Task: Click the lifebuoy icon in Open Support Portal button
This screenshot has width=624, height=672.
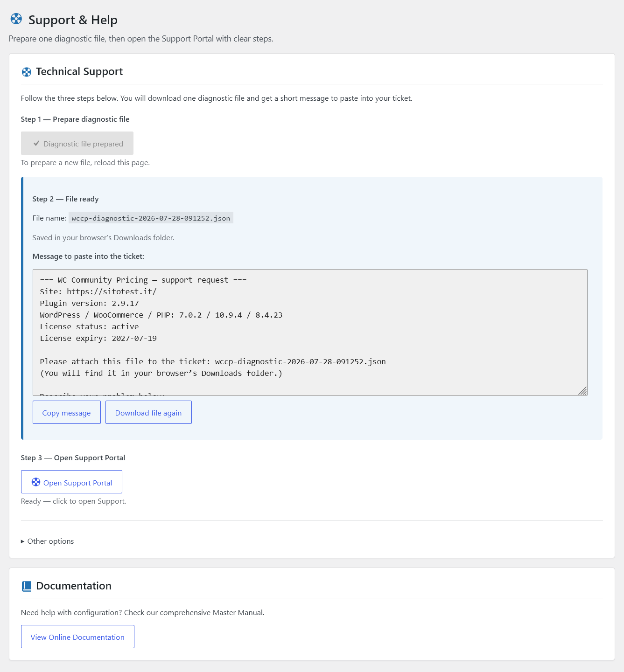Action: (36, 482)
